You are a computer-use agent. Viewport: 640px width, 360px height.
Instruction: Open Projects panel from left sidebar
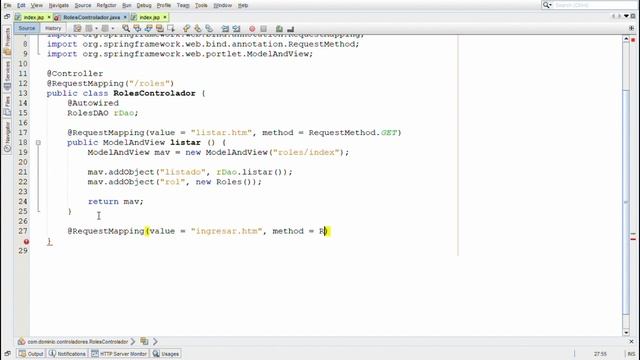[x=7, y=41]
